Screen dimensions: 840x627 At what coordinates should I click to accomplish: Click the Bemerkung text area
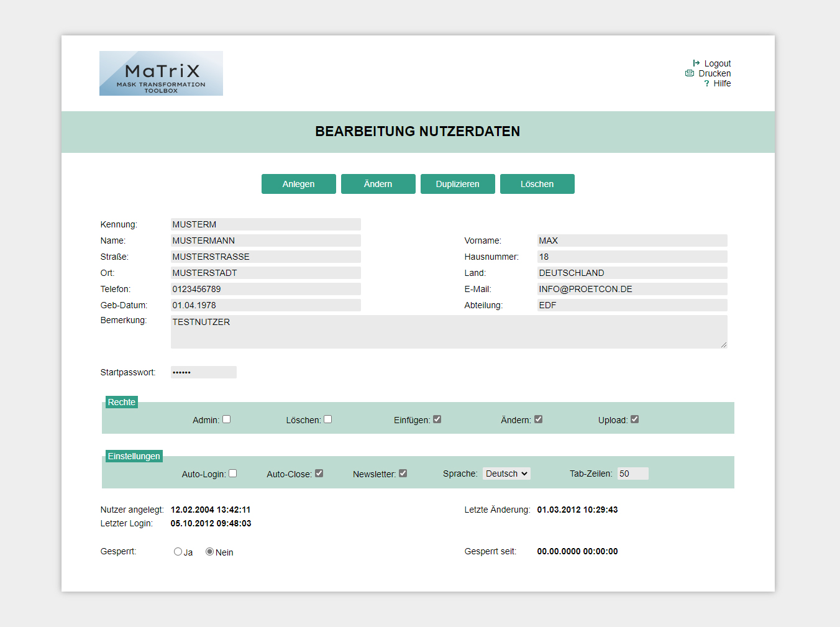448,332
